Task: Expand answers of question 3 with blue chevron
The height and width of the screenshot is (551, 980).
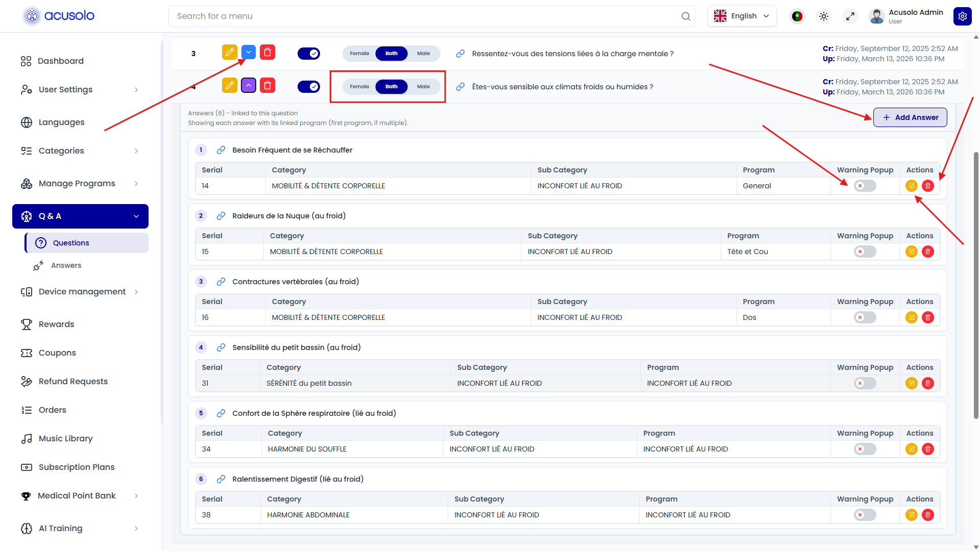Action: (x=249, y=53)
